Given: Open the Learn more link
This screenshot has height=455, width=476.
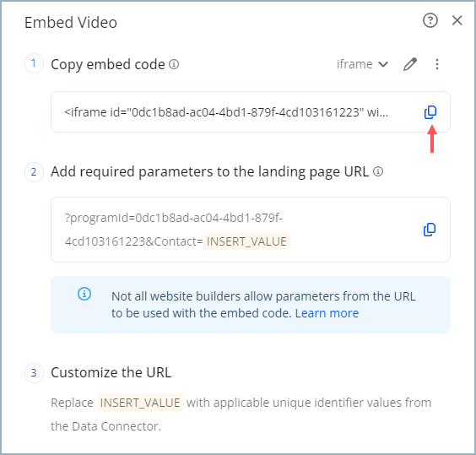Looking at the screenshot, I should [327, 313].
